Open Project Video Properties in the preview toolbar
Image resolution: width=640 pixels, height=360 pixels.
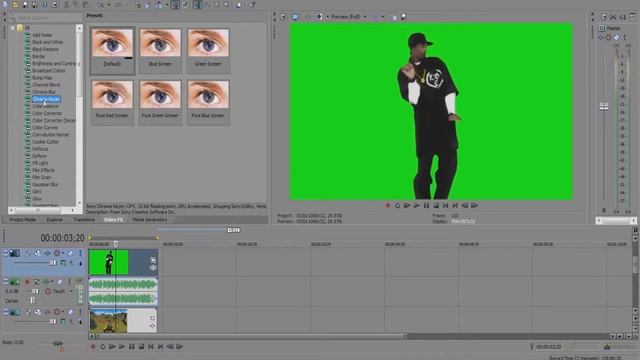tap(283, 17)
